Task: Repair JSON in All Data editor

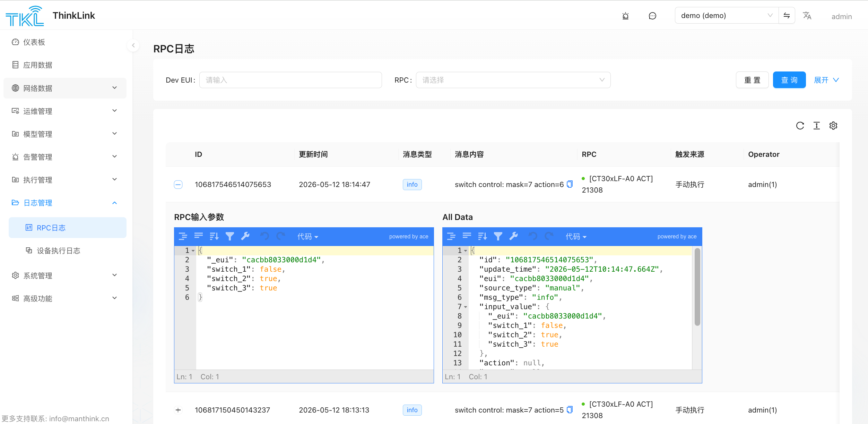Action: [x=514, y=236]
